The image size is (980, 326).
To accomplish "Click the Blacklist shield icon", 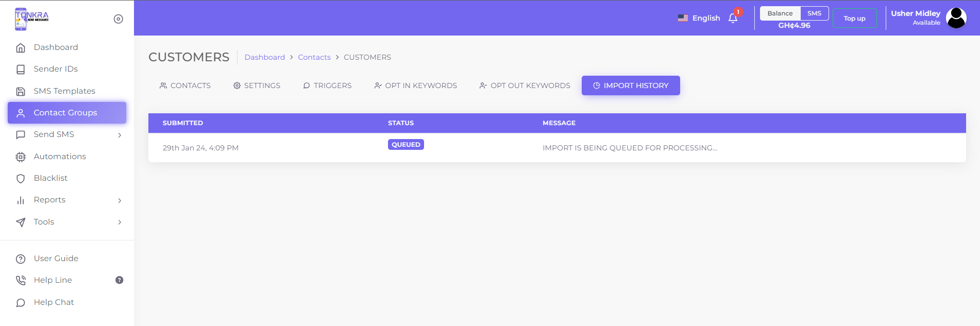I will [x=21, y=179].
